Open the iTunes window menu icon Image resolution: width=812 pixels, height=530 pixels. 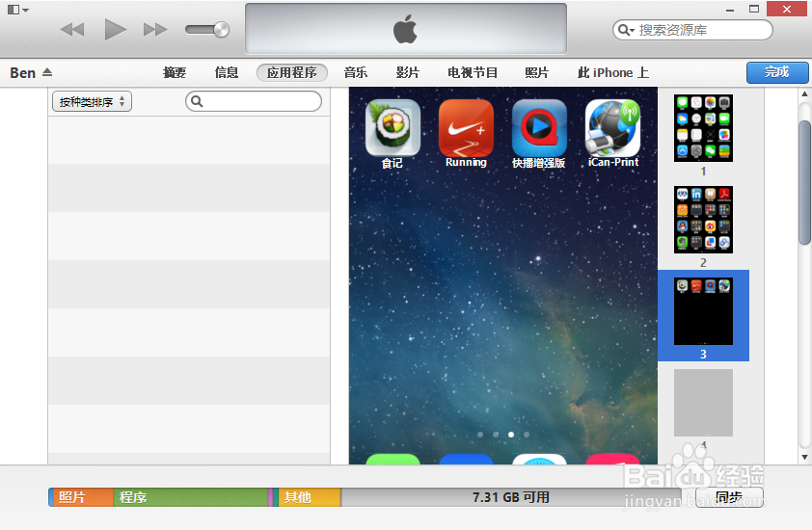tap(17, 10)
